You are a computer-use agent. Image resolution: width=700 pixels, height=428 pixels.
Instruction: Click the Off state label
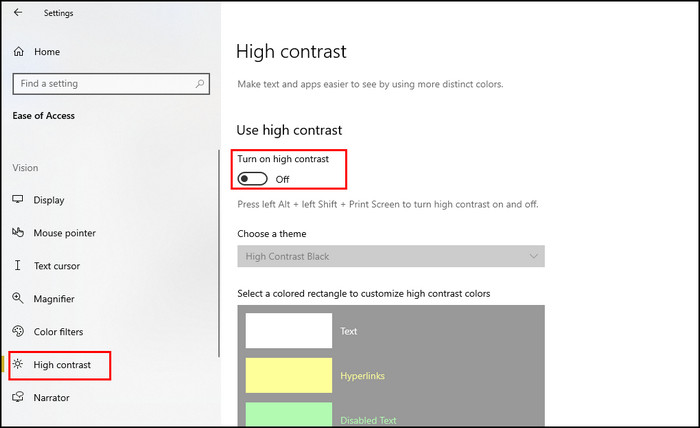click(282, 179)
